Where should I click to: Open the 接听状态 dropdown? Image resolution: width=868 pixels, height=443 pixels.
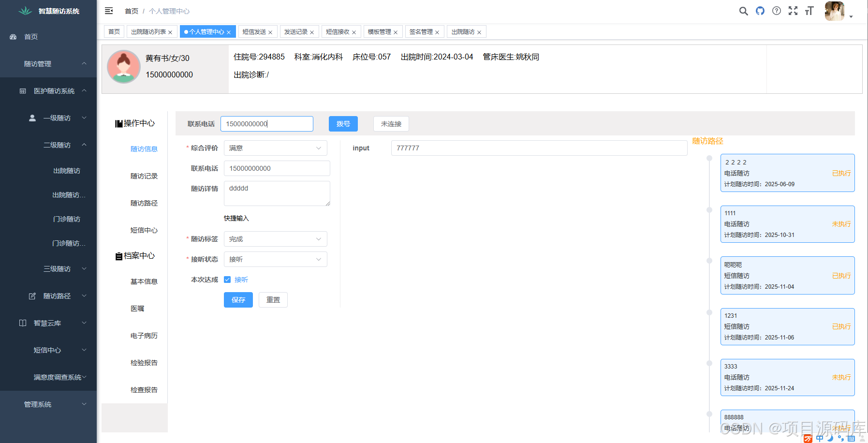tap(276, 259)
